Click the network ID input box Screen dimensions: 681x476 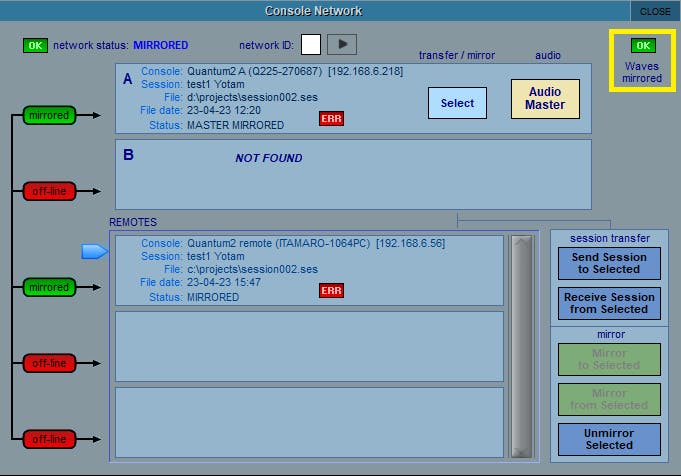(x=311, y=44)
